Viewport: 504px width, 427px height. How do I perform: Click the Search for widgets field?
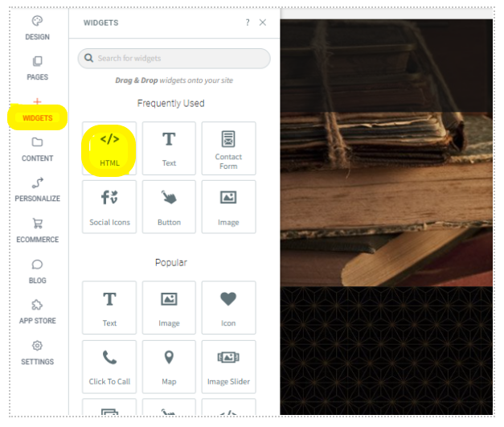point(174,59)
